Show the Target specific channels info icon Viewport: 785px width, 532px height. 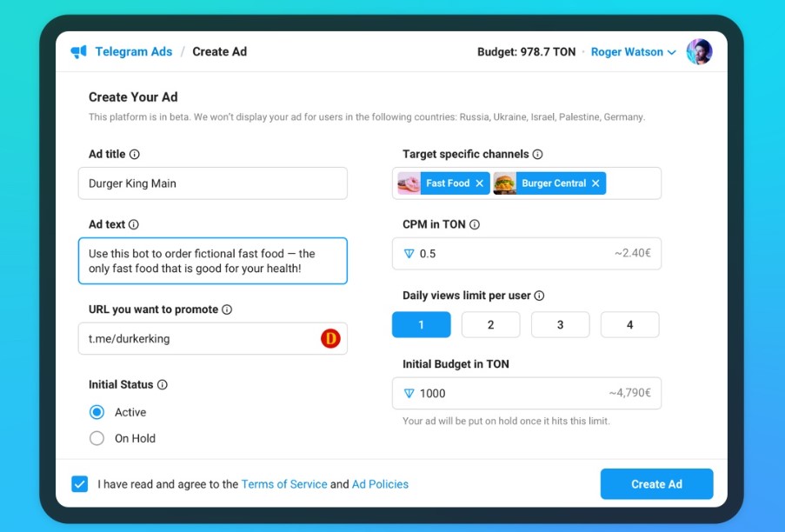point(537,154)
